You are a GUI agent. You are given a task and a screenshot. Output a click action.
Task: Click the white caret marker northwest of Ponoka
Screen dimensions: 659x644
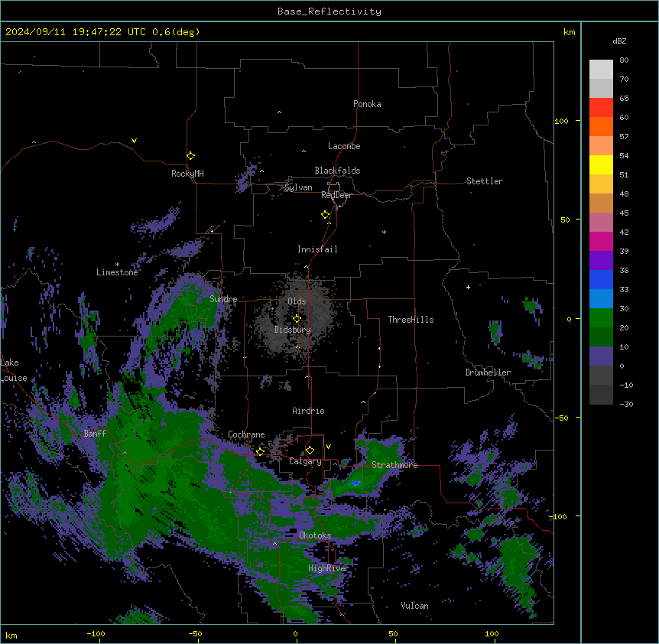tap(279, 112)
